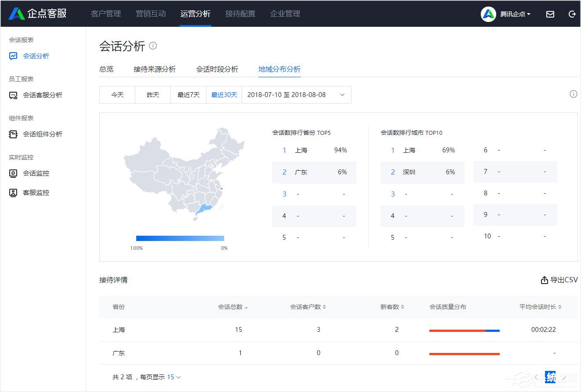The width and height of the screenshot is (581, 392).
Task: Click the logout arrow icon top right
Action: pos(572,14)
